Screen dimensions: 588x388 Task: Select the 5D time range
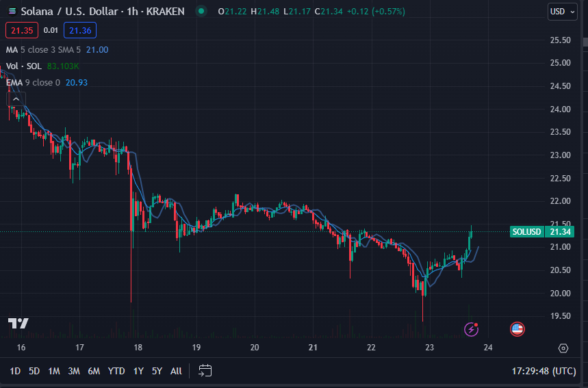[x=34, y=371]
